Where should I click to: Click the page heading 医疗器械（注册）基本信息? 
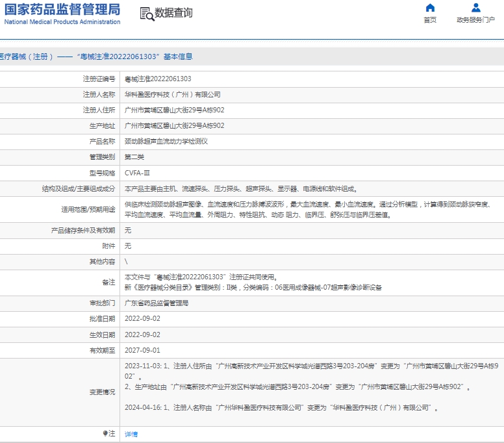(x=96, y=57)
